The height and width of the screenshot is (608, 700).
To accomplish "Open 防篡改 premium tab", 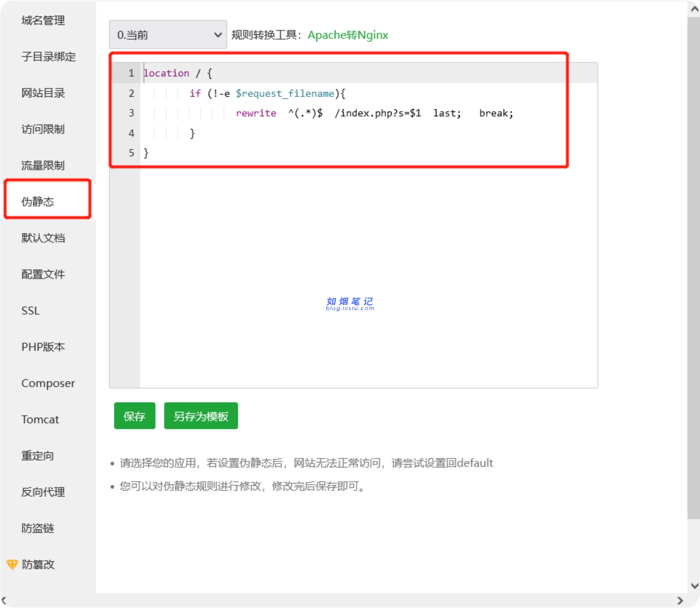I will [38, 565].
